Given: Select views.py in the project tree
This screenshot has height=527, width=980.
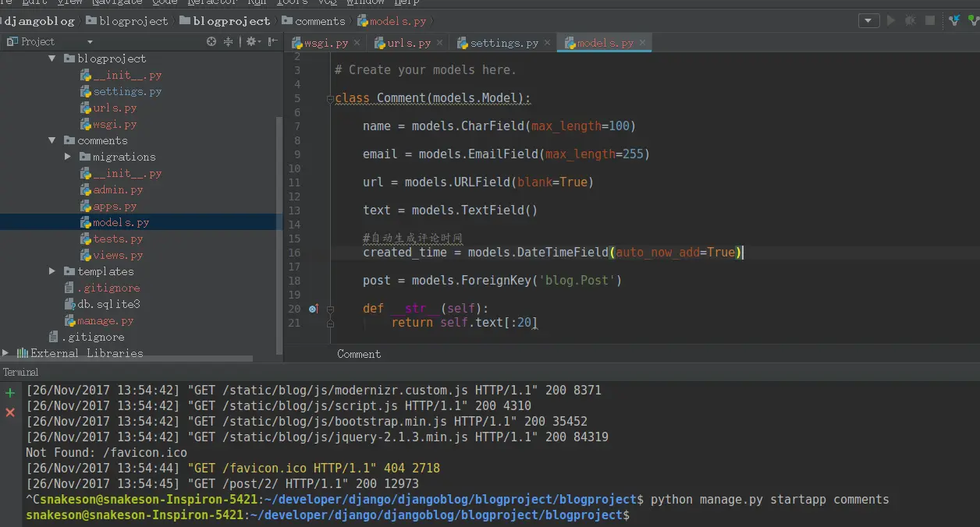Looking at the screenshot, I should click(118, 255).
